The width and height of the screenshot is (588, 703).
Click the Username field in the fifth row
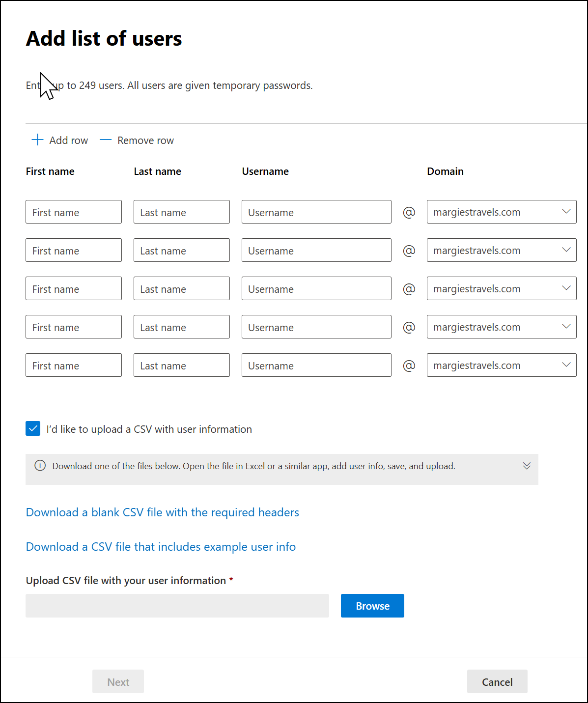point(316,365)
